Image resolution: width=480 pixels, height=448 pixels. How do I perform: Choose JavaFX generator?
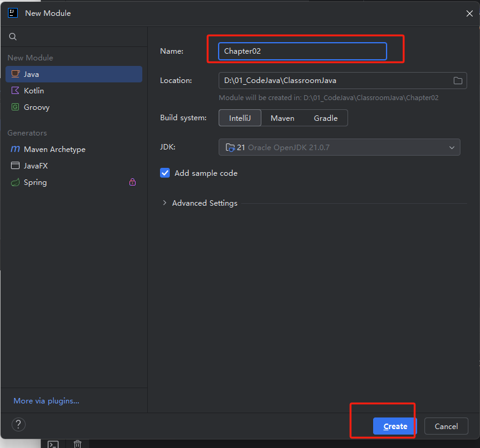pos(74,166)
